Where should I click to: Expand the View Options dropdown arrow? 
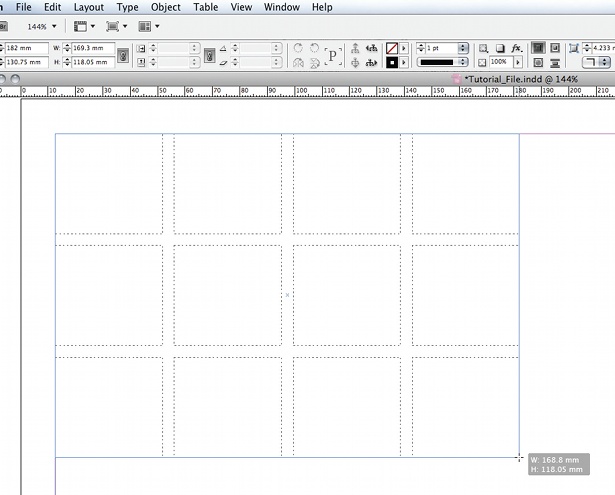(x=93, y=26)
